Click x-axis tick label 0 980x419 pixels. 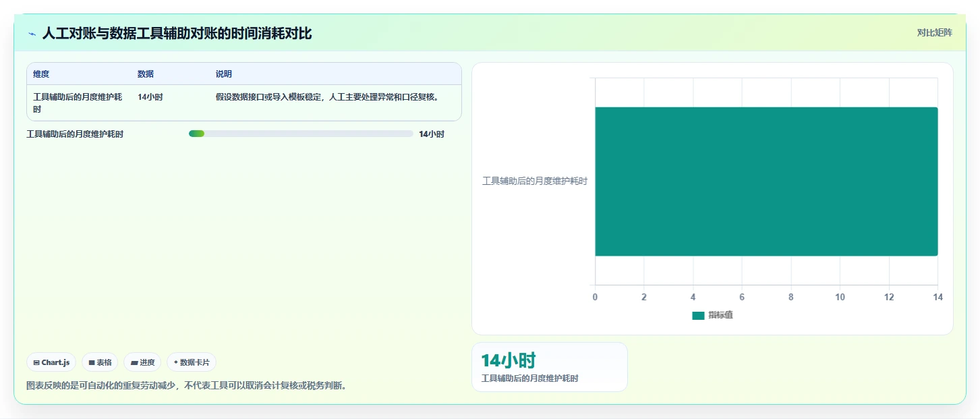pyautogui.click(x=595, y=298)
